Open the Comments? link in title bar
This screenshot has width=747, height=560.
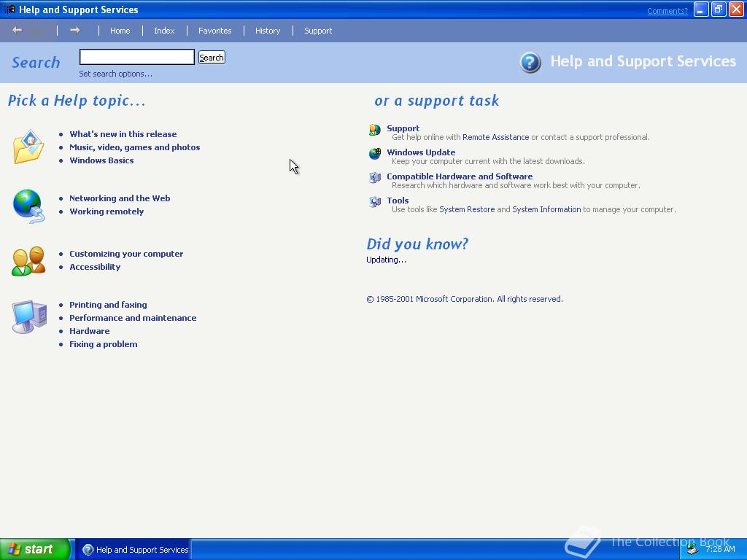tap(667, 11)
